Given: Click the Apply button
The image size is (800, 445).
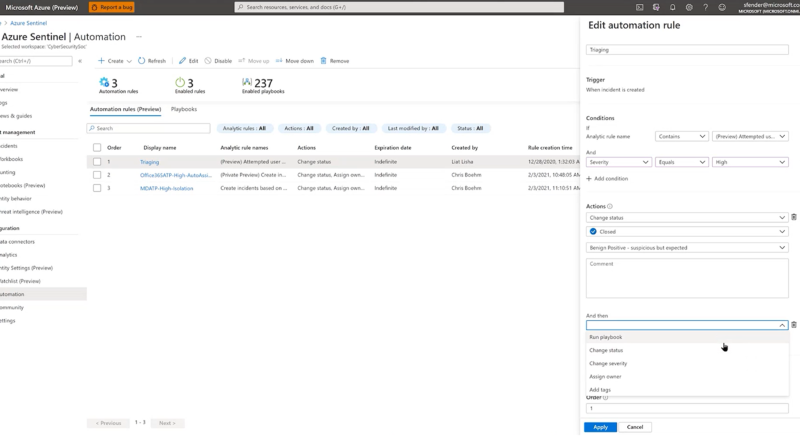Looking at the screenshot, I should (x=601, y=427).
